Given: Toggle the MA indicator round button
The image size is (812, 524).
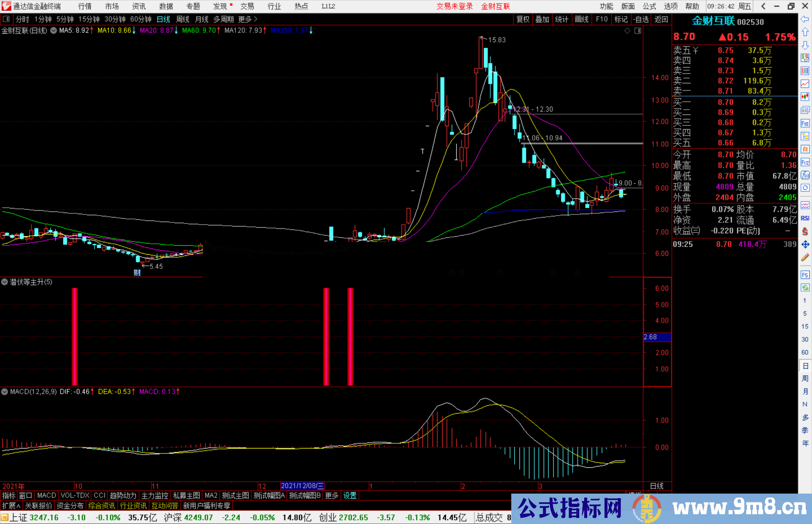Looking at the screenshot, I should pyautogui.click(x=54, y=30).
